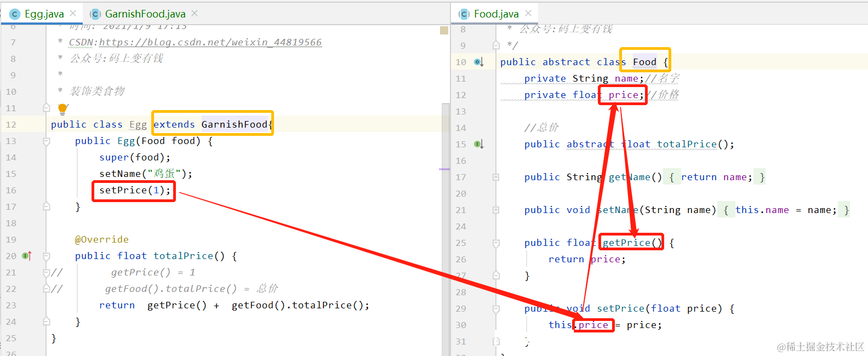Click the constructor end fold marker on line 17
Viewport: 868px width, 356px height.
[x=47, y=206]
